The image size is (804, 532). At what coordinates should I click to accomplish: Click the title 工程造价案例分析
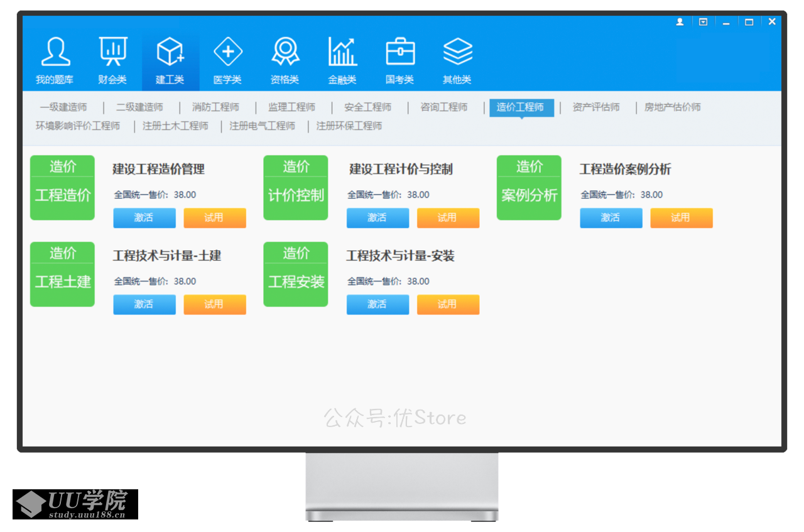625,169
